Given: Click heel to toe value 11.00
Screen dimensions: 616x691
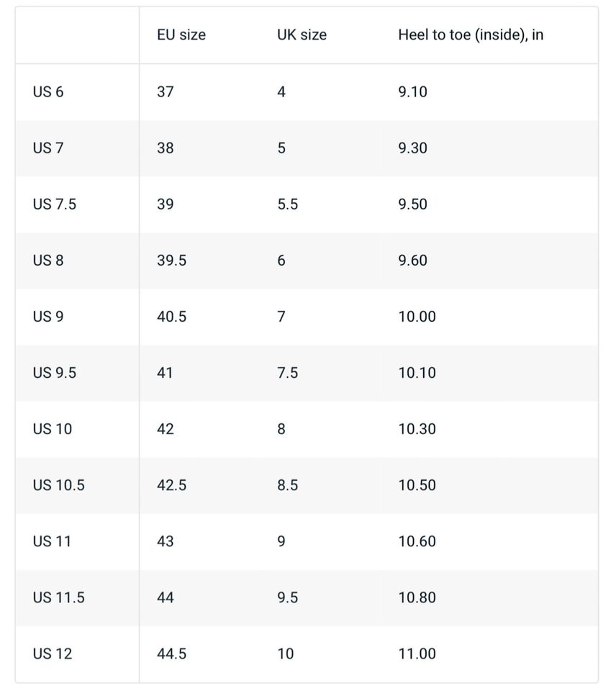Looking at the screenshot, I should coord(417,654).
